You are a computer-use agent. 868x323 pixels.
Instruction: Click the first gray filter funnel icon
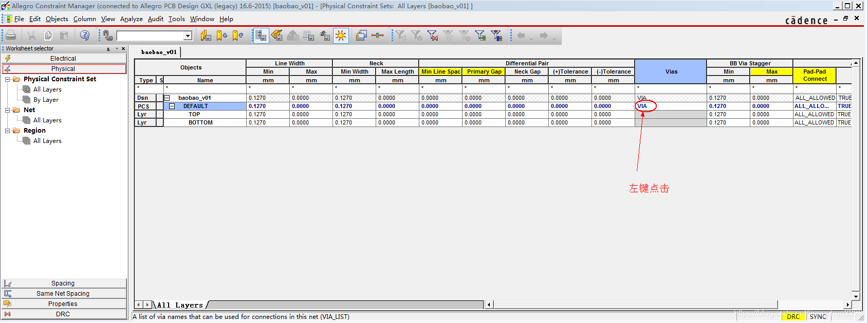pyautogui.click(x=401, y=35)
